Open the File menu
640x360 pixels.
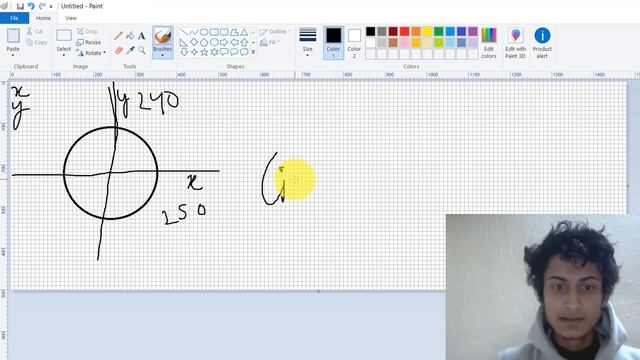tap(14, 18)
